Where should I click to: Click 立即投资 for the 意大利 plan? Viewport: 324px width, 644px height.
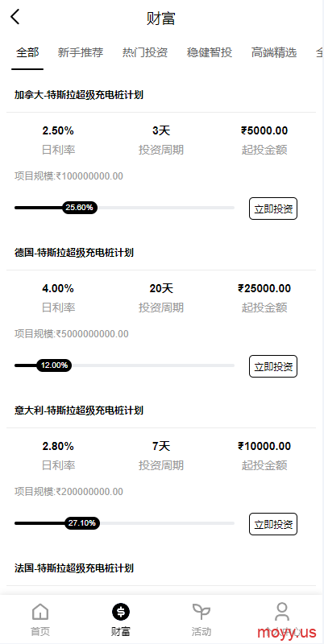(273, 524)
